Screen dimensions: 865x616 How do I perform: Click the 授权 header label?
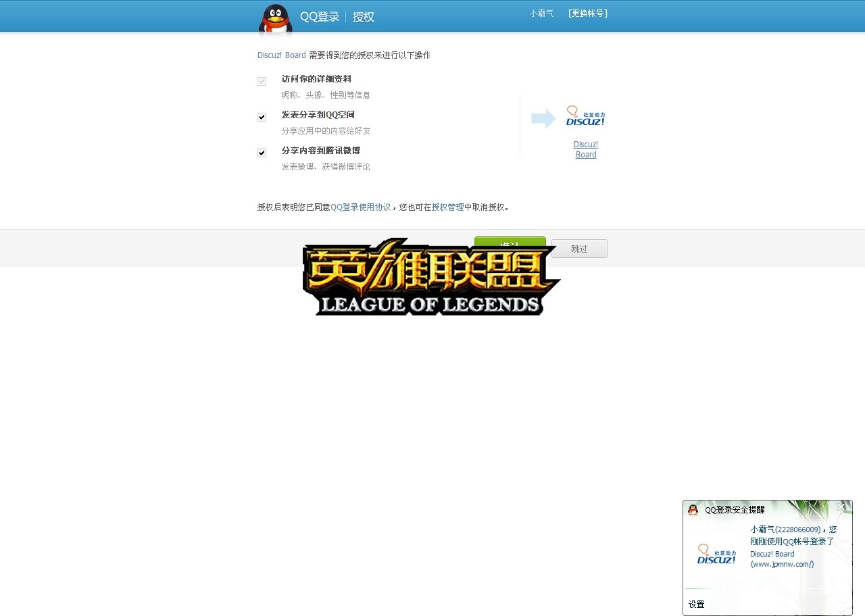(x=364, y=17)
